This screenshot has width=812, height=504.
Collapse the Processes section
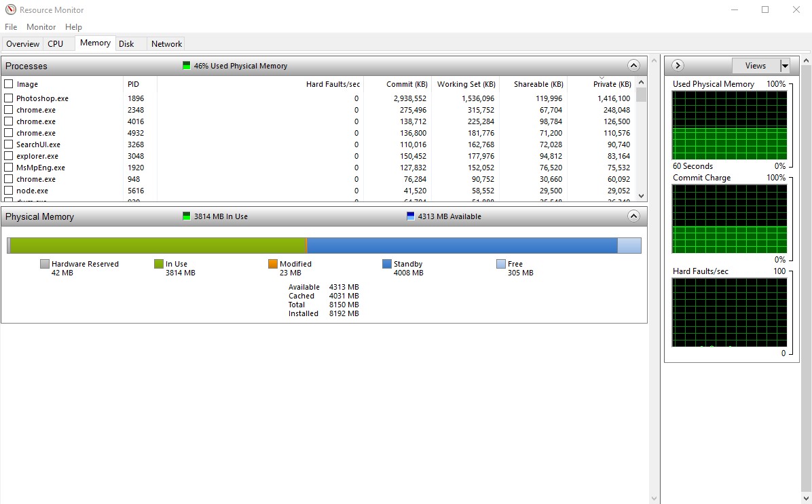pyautogui.click(x=633, y=65)
